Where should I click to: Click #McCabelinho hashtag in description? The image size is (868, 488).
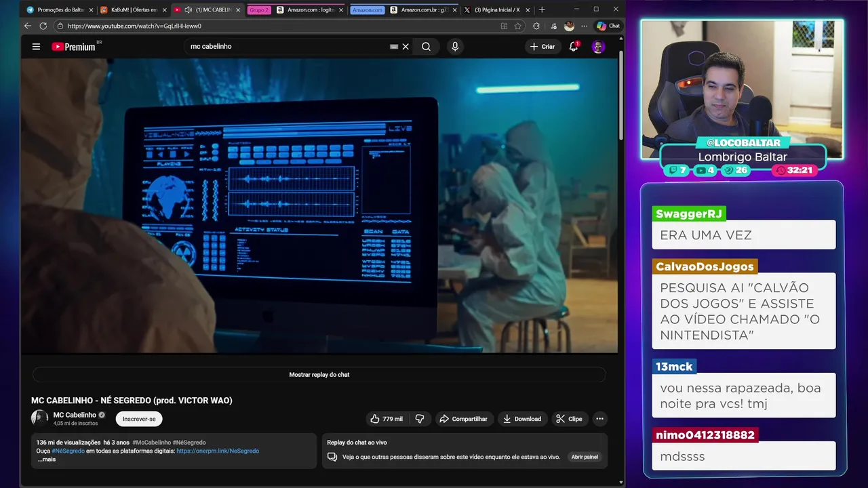coord(152,443)
